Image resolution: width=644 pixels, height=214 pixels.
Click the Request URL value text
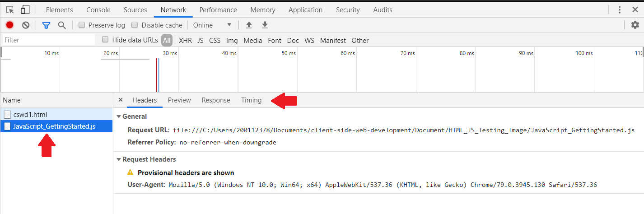pyautogui.click(x=404, y=130)
